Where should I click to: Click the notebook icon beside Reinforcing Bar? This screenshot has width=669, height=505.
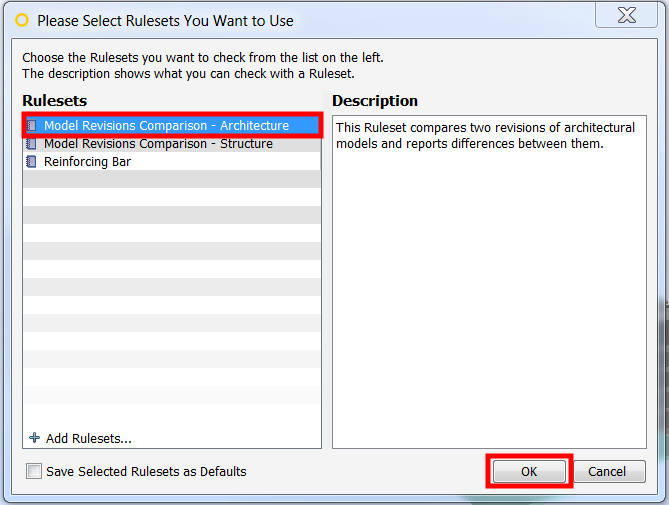[31, 162]
